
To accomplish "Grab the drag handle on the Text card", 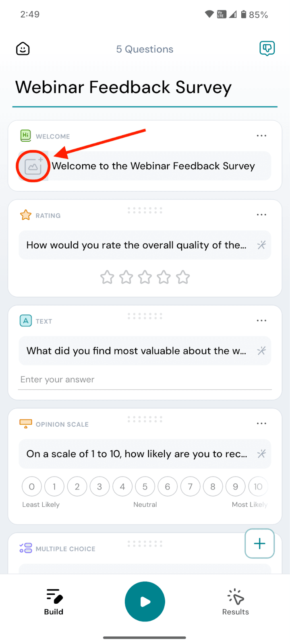I will [x=145, y=316].
